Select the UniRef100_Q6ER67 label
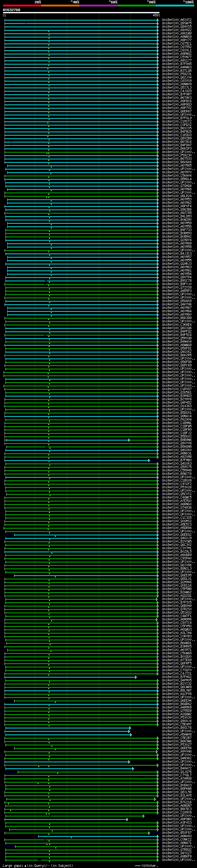 coord(176,111)
